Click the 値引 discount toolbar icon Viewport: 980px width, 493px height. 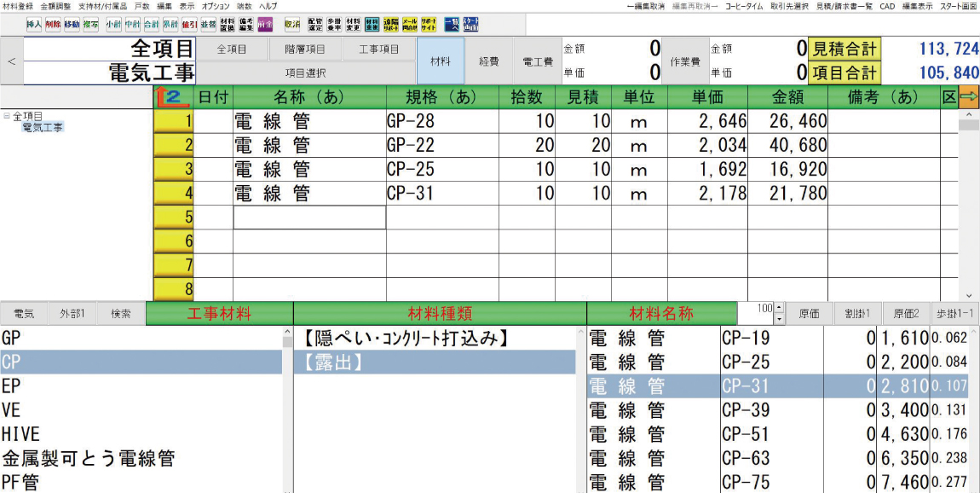[189, 25]
